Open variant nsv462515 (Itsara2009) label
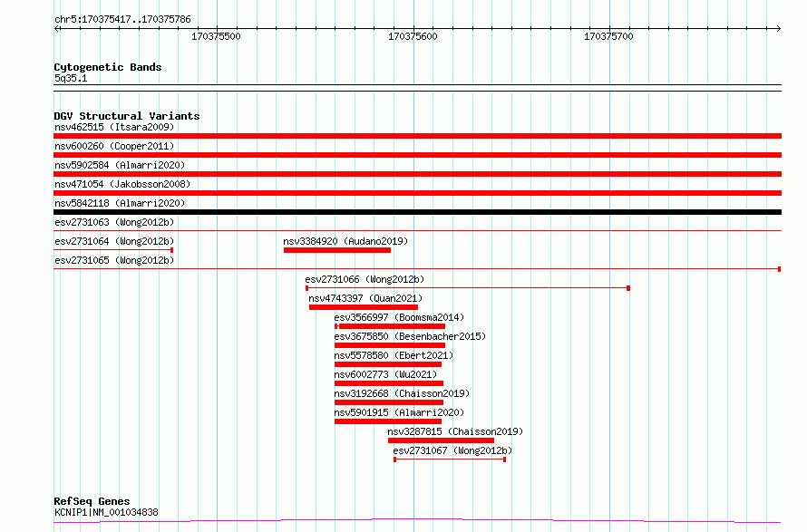The width and height of the screenshot is (807, 532). tap(114, 127)
